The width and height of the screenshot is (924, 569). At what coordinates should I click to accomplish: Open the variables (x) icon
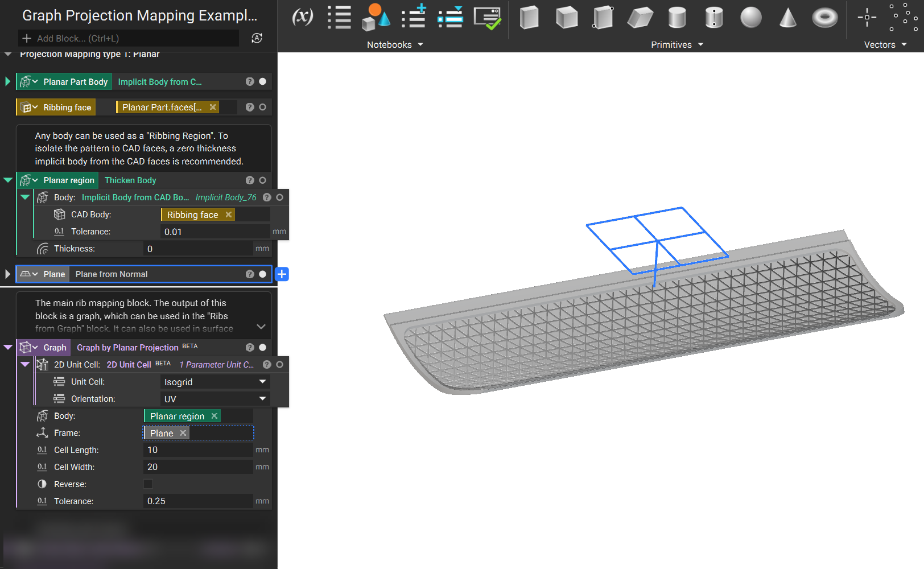click(302, 17)
